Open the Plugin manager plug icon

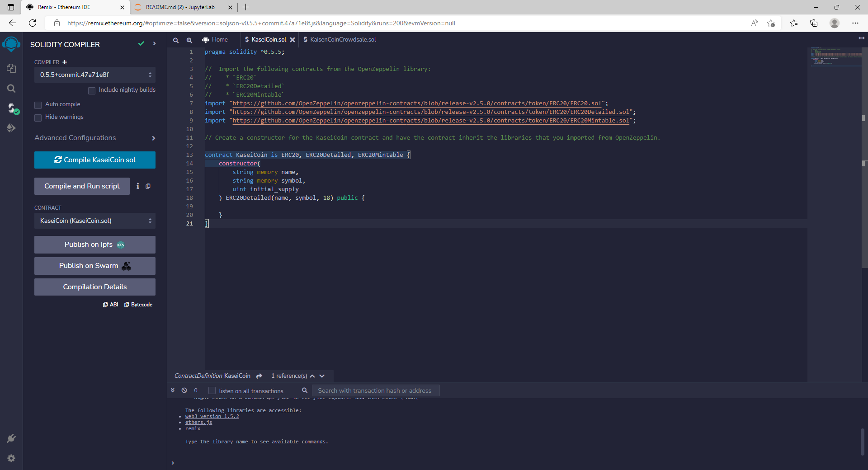pyautogui.click(x=11, y=438)
